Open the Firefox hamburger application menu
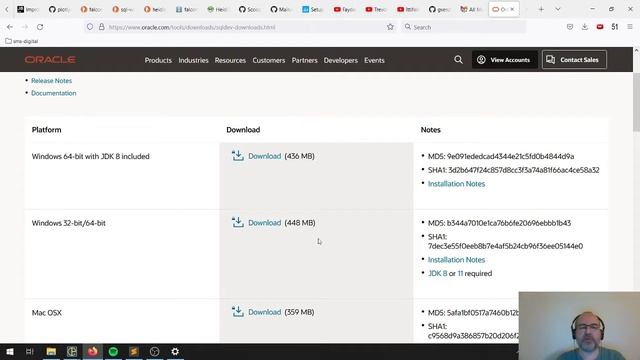Screen dimensions: 640x360 pyautogui.click(x=630, y=27)
